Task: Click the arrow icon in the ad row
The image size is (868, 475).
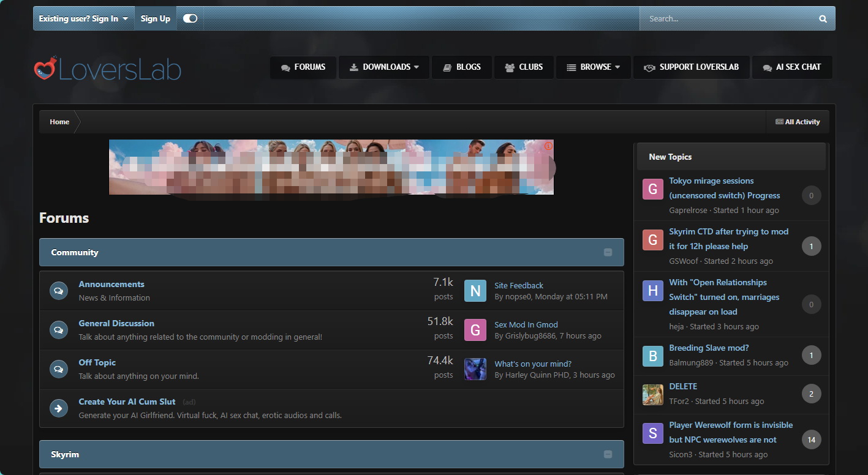Action: point(59,408)
